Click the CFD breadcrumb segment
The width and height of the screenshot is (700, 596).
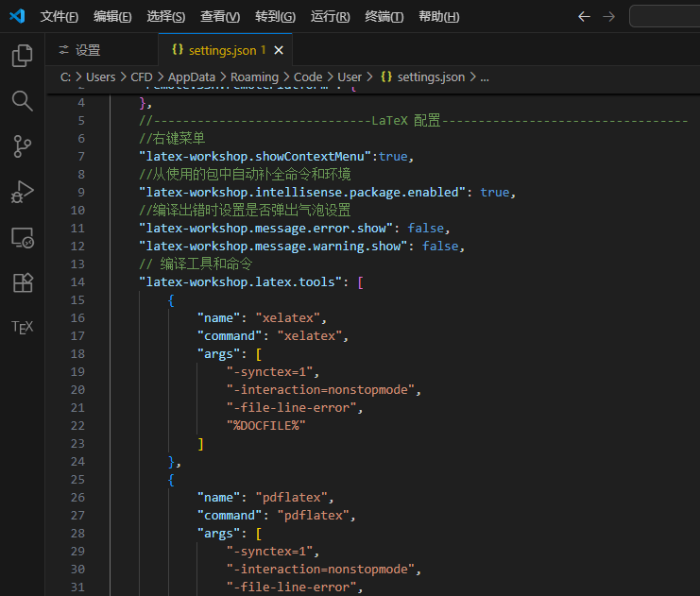click(142, 77)
